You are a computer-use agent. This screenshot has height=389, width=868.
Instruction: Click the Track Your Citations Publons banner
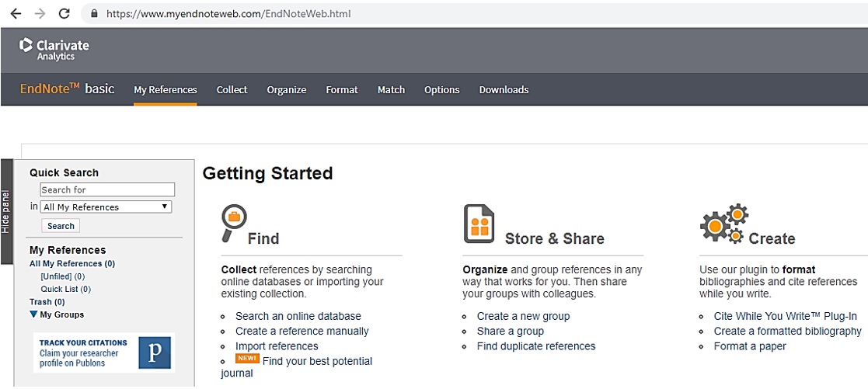pyautogui.click(x=104, y=353)
